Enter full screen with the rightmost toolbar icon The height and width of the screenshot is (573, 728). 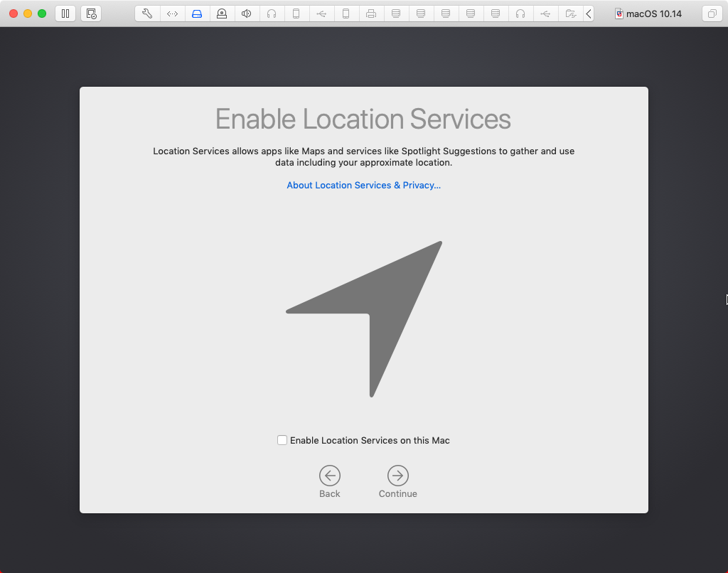(x=712, y=13)
